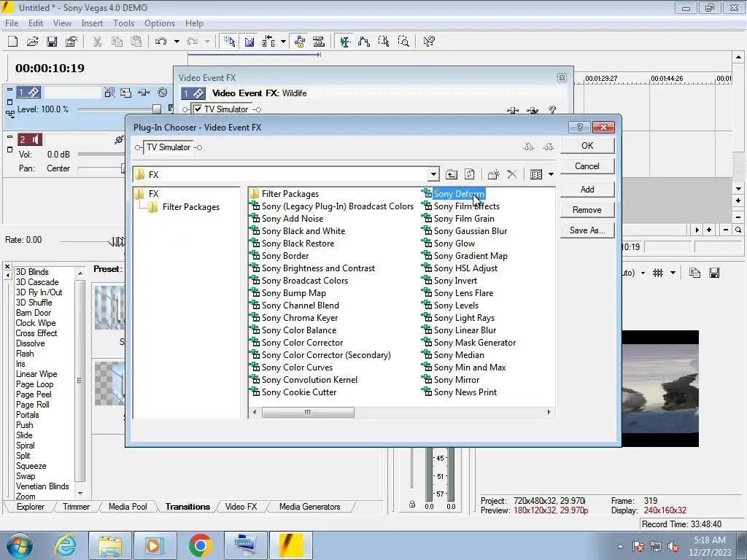Save preview snapshot to file icon
Image resolution: width=747 pixels, height=560 pixels.
714,273
